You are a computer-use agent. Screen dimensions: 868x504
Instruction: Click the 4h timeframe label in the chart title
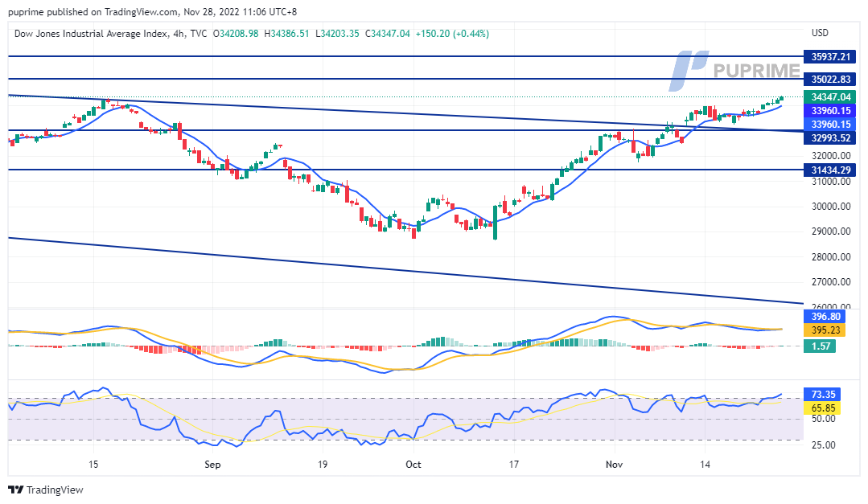coord(179,34)
